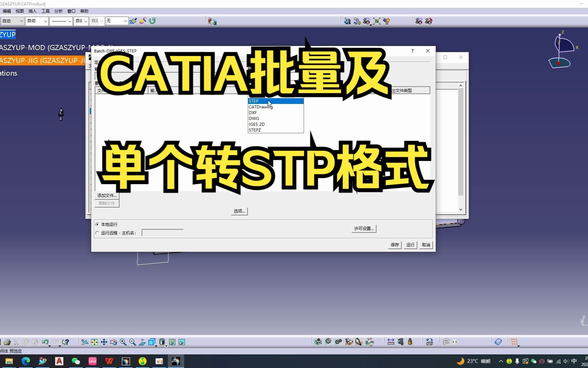Viewport: 588px width, 368px height.
Task: Select the Pan tool in bottom toolbar
Action: tap(104, 342)
